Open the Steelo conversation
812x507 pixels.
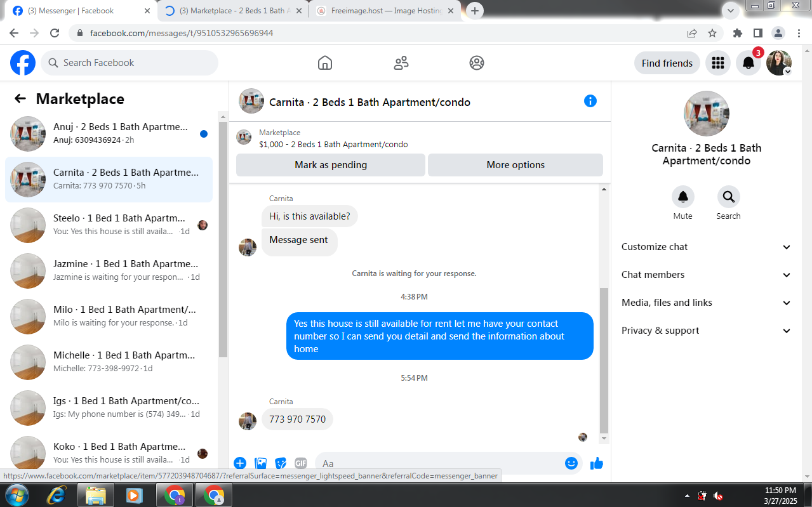tap(109, 225)
